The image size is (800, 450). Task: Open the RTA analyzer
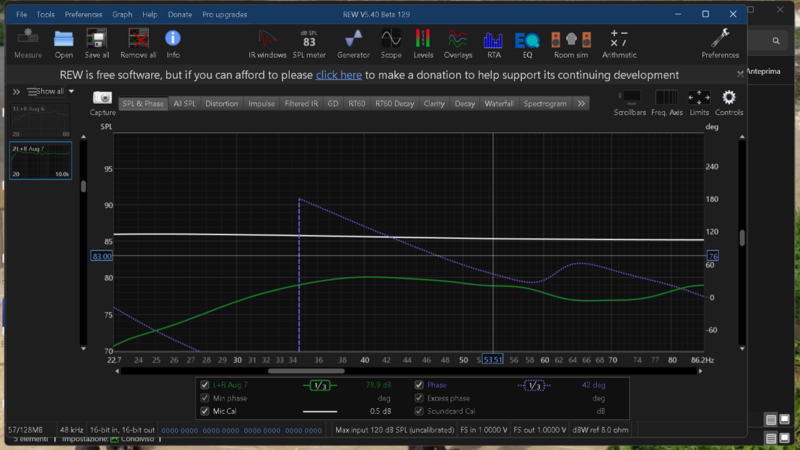point(493,43)
